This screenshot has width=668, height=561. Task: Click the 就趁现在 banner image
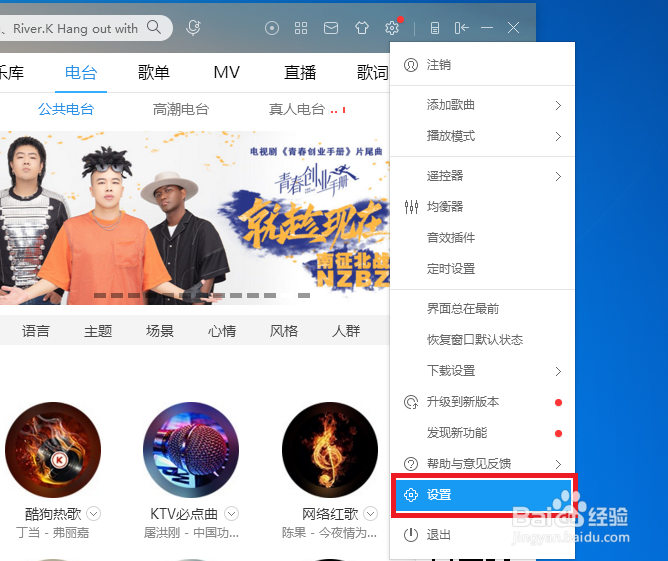click(x=195, y=218)
